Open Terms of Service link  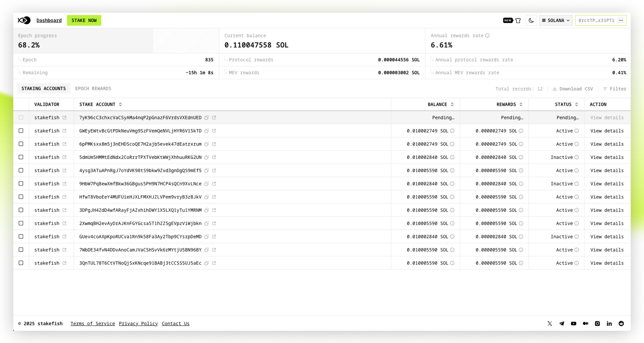93,324
